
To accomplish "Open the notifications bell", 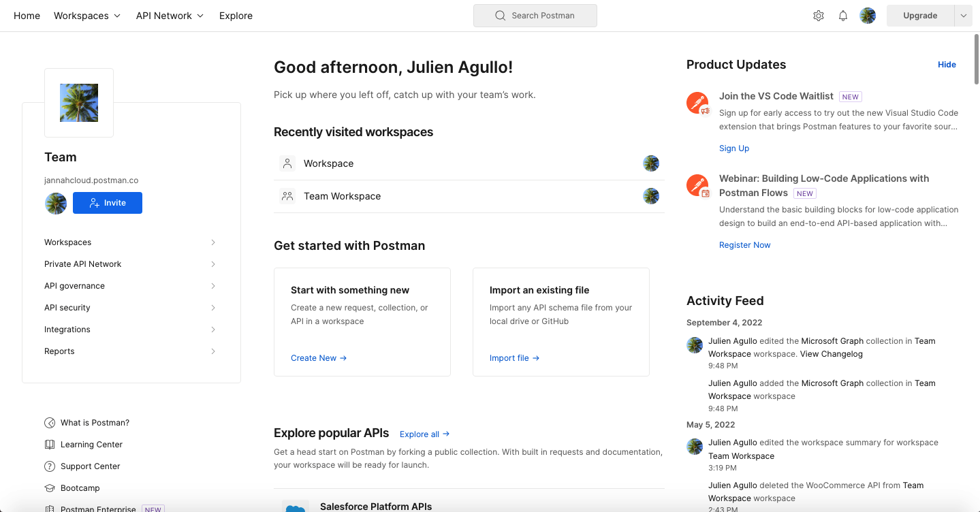I will click(842, 15).
